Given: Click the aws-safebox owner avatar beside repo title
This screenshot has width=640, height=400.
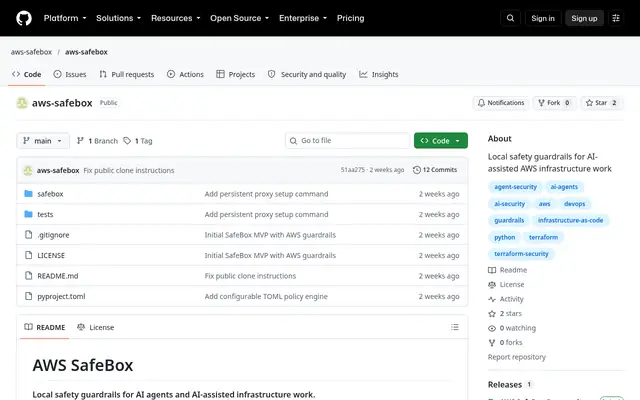Looking at the screenshot, I should click(22, 103).
